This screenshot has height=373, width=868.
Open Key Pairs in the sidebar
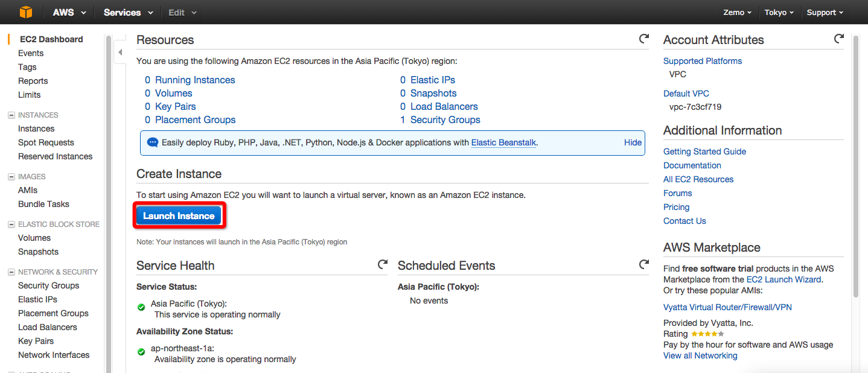tap(36, 341)
